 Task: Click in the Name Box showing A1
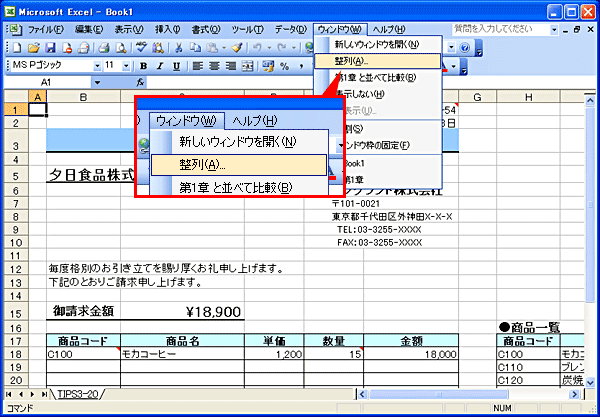click(46, 82)
